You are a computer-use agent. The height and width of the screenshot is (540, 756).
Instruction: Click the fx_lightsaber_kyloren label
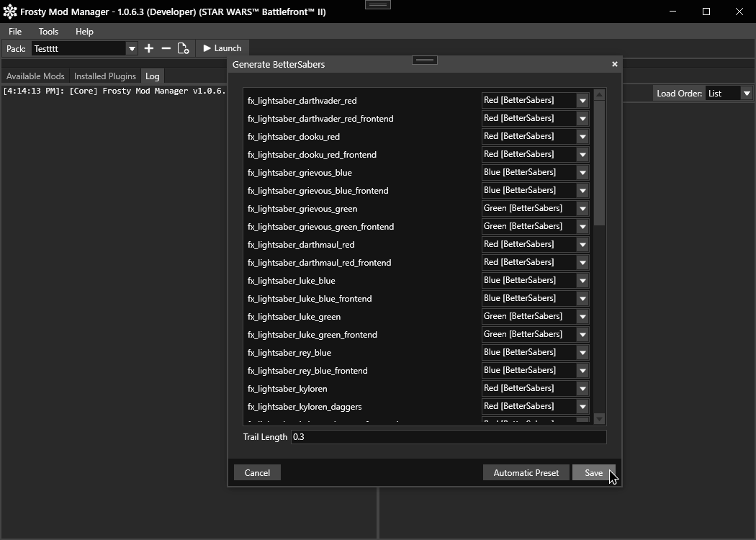click(287, 389)
